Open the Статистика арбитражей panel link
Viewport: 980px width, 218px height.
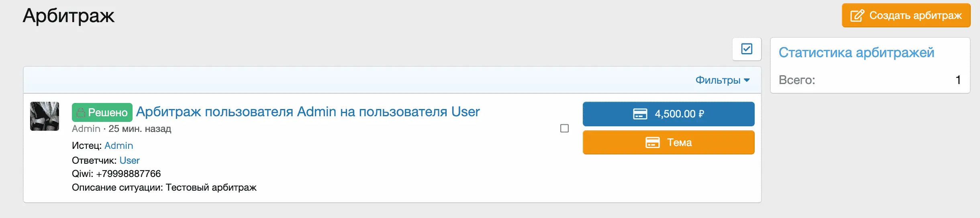(x=856, y=53)
